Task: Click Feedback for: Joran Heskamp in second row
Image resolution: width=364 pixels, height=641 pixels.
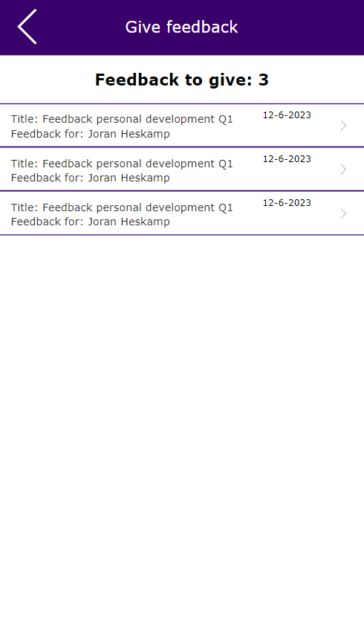Action: pos(91,178)
